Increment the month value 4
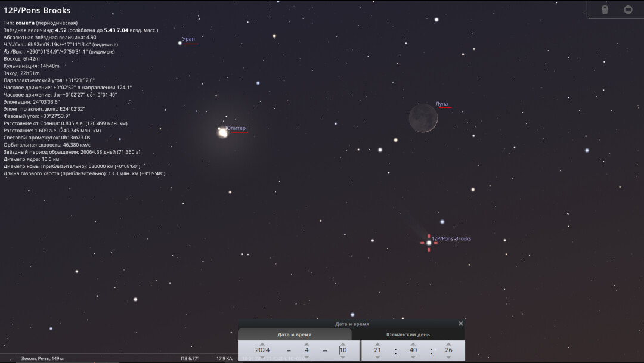This screenshot has width=644, height=363. click(306, 343)
